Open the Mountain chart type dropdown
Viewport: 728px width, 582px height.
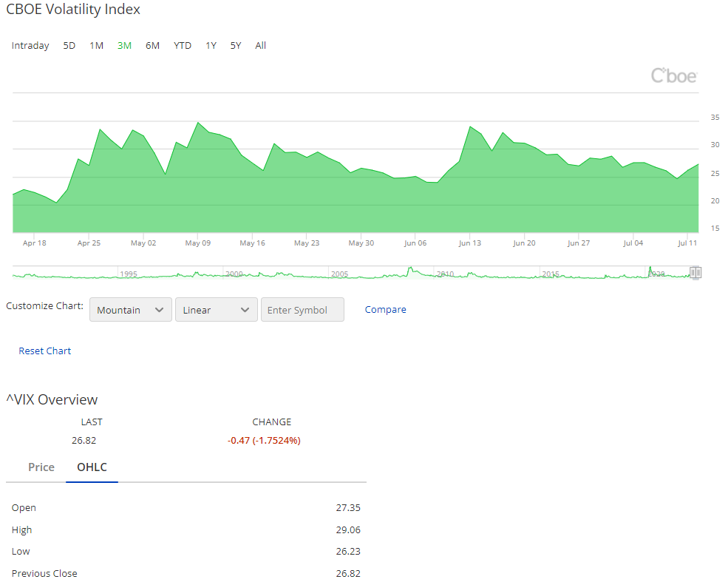tap(131, 310)
